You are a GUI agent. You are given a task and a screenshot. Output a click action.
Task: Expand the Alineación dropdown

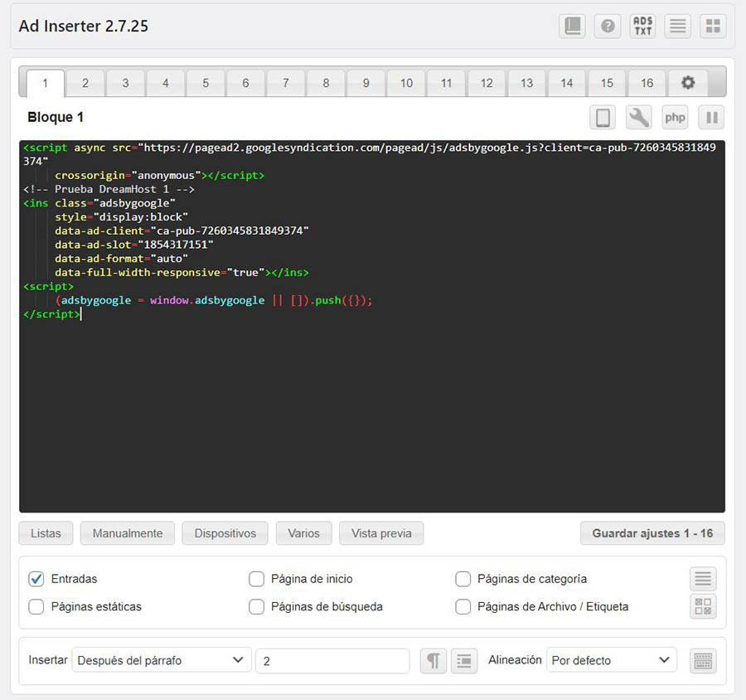[x=611, y=660]
